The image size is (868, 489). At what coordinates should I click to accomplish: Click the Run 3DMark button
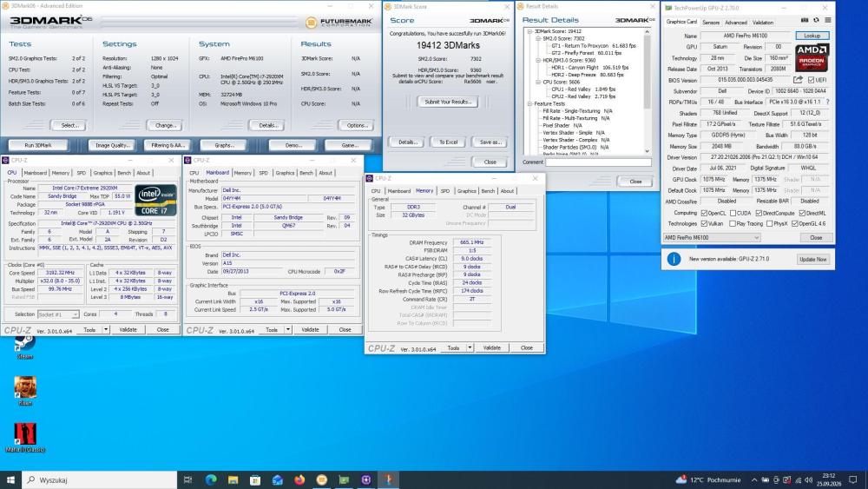pos(38,145)
